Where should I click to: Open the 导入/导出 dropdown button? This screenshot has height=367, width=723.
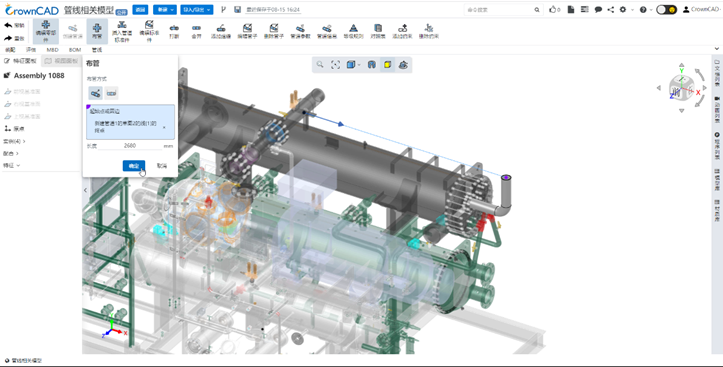coord(196,9)
